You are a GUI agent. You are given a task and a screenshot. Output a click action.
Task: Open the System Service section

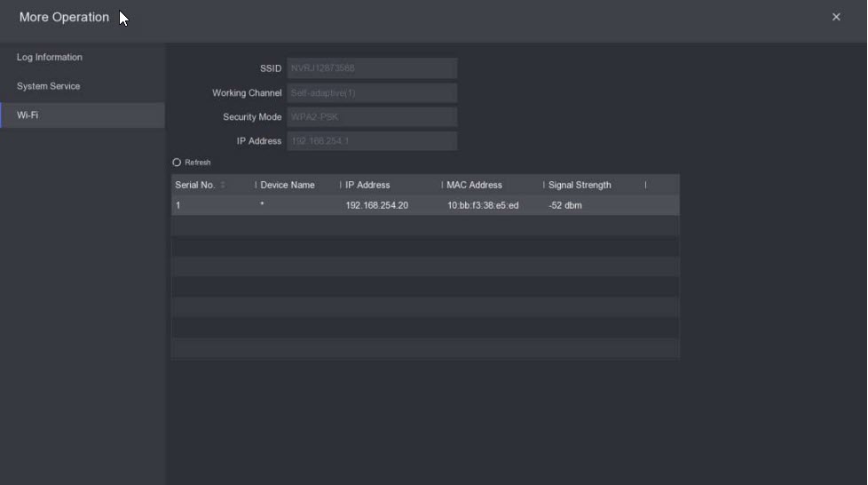tap(49, 87)
